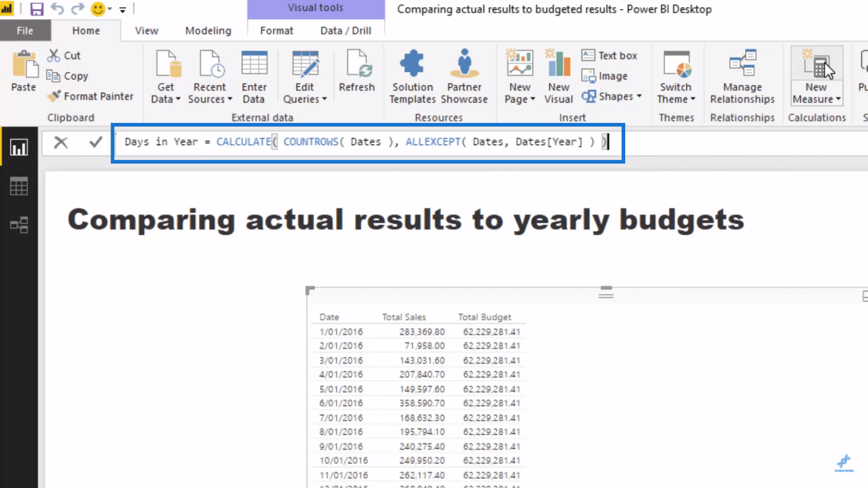
Task: Switch to Relationships view in left sidebar
Action: click(x=19, y=225)
